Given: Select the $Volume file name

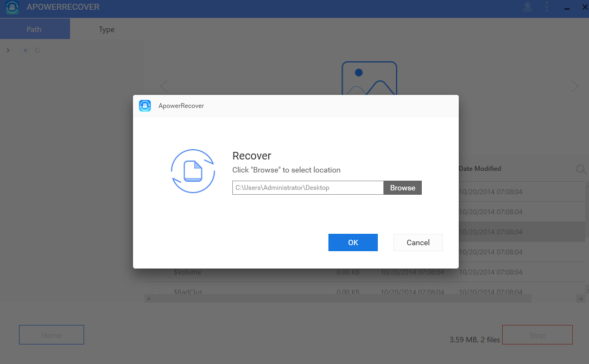Looking at the screenshot, I should click(187, 272).
